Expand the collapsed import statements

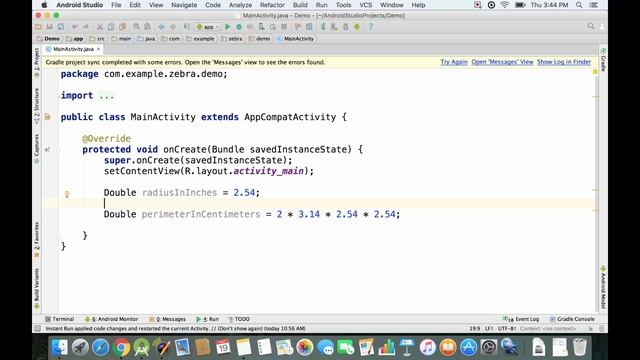point(107,96)
